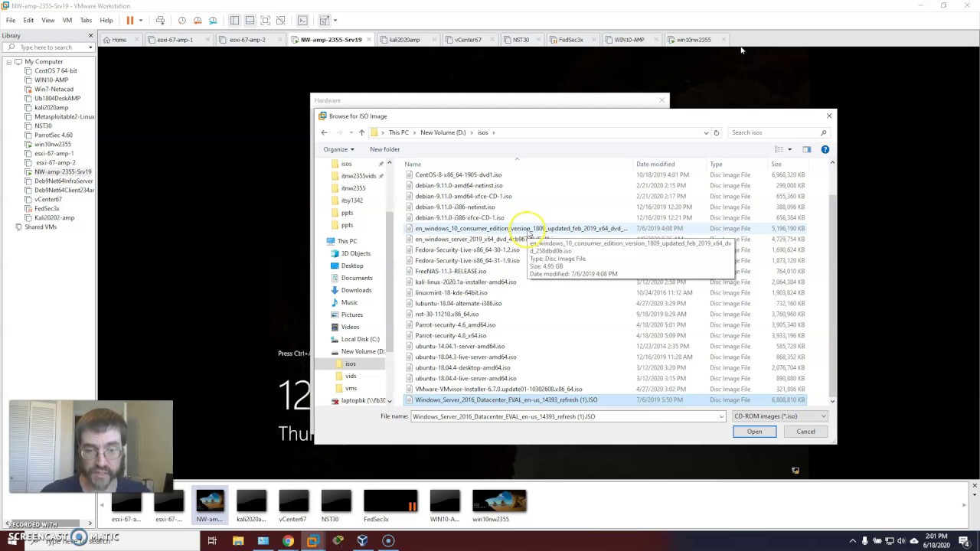This screenshot has width=980, height=551.
Task: Select Metasploitable2-Linux in Library tree
Action: [64, 116]
